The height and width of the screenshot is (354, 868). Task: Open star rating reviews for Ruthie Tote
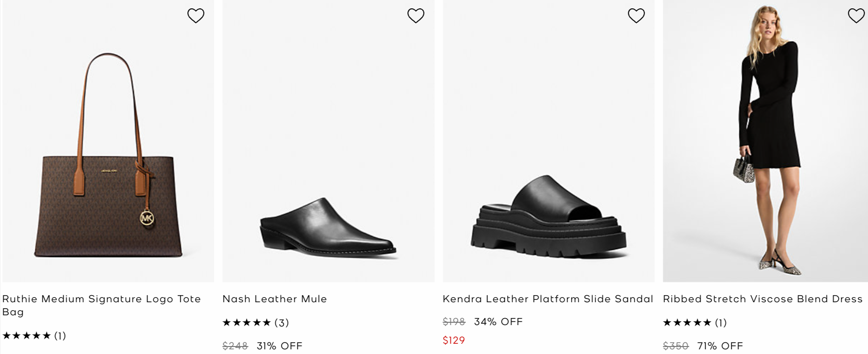[34, 336]
